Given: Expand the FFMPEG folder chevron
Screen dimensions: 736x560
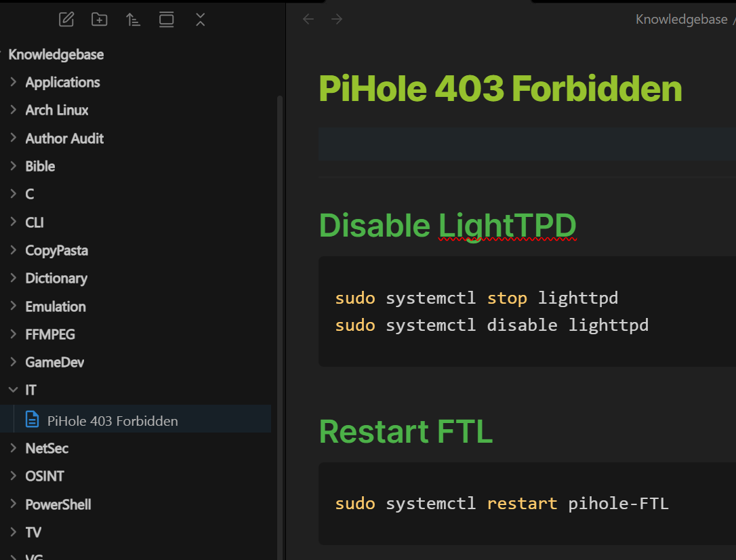Looking at the screenshot, I should [x=13, y=334].
